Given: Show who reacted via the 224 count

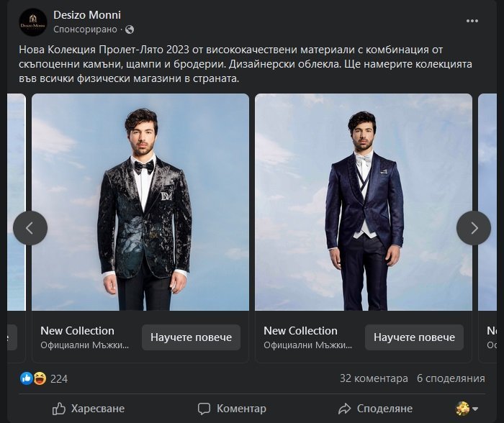Looking at the screenshot, I should coord(59,378).
